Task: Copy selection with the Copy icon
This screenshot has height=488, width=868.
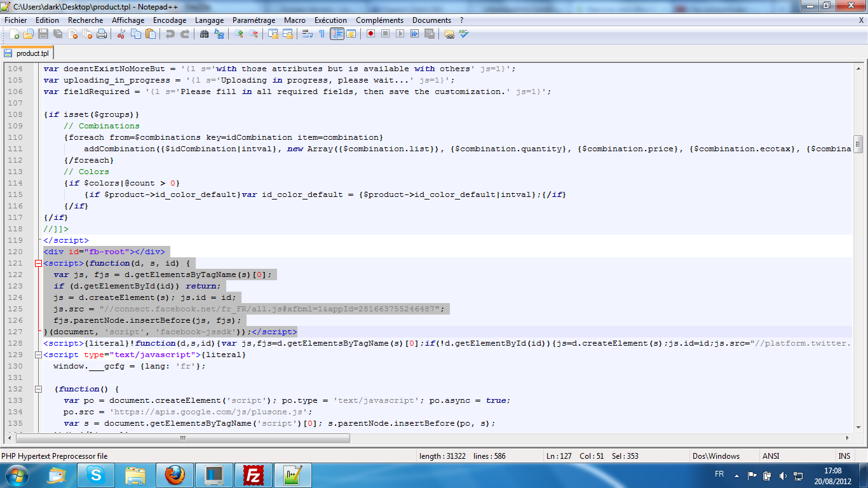Action: click(x=135, y=34)
